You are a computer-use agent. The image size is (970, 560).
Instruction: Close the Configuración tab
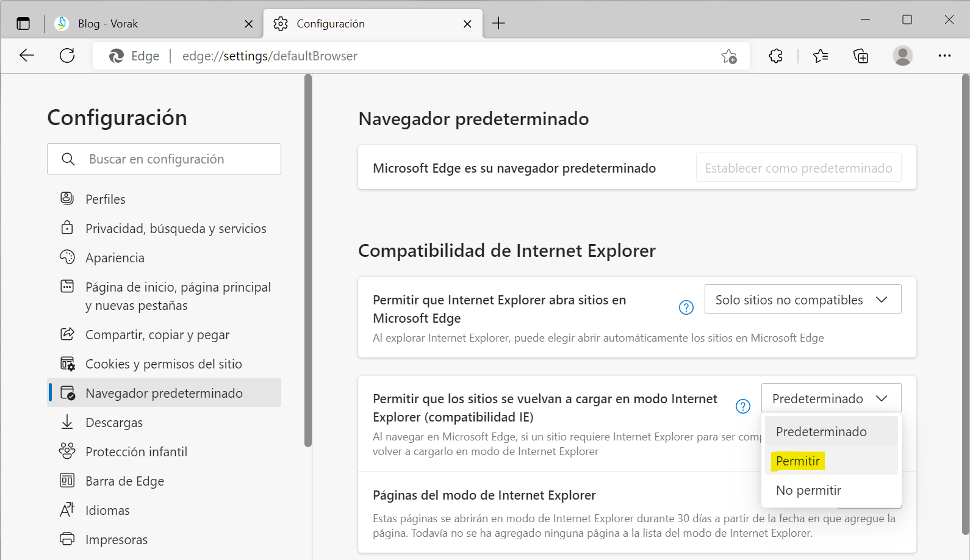467,24
